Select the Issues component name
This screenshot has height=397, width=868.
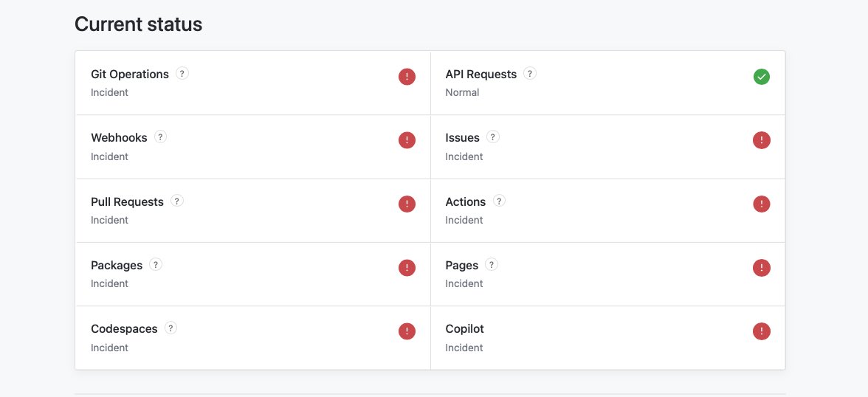coord(462,138)
